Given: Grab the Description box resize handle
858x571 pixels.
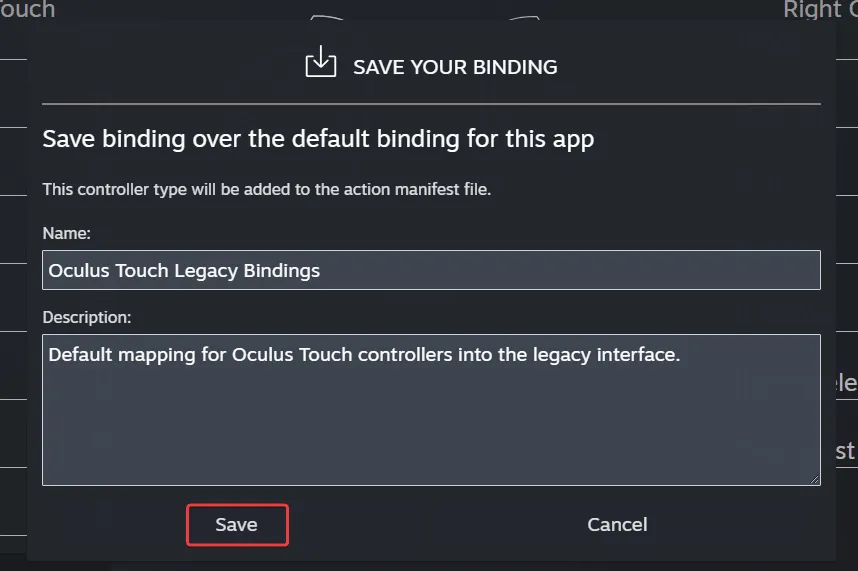Looking at the screenshot, I should pos(814,479).
